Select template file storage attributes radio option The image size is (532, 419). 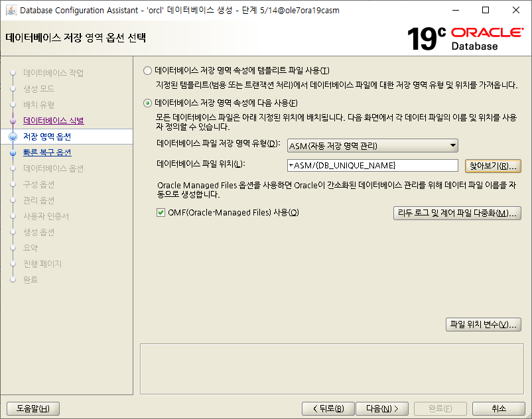coord(147,70)
